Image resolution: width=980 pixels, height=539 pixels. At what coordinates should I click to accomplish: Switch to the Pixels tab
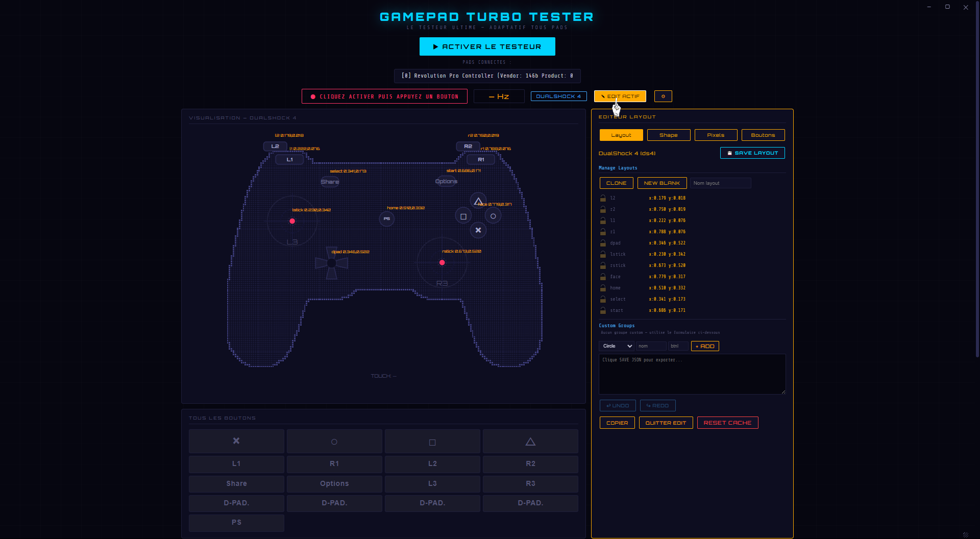(716, 135)
